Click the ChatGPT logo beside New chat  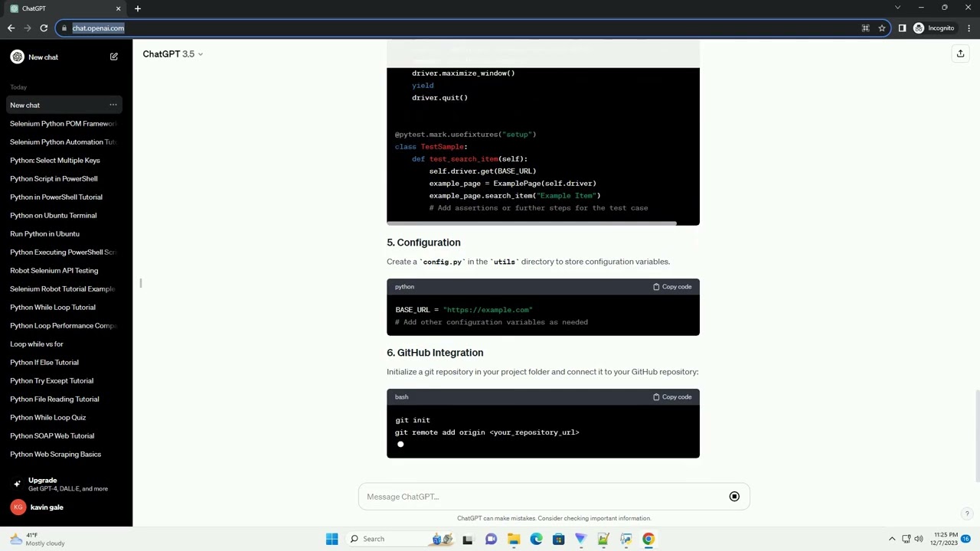pos(17,57)
